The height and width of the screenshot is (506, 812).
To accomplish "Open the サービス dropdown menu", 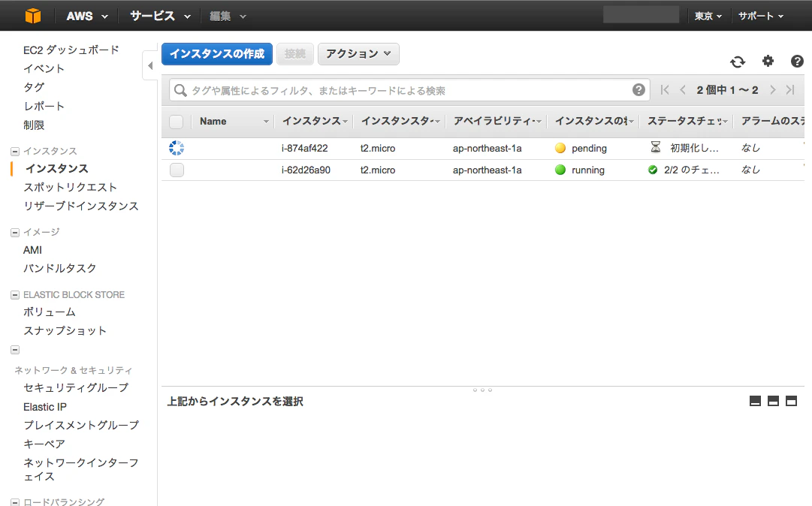I will 160,16.
